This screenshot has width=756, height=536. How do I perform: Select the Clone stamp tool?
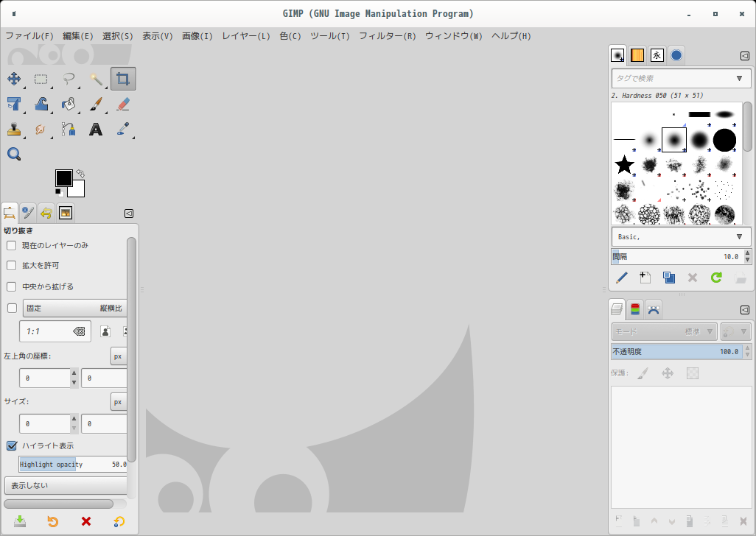(14, 129)
